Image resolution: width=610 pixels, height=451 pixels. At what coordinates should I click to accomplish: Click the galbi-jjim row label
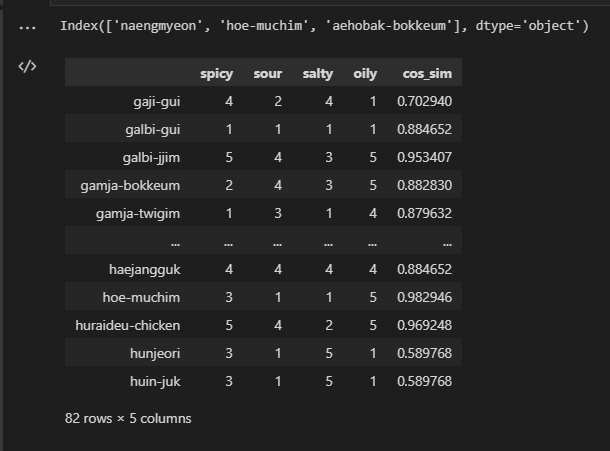pos(151,157)
